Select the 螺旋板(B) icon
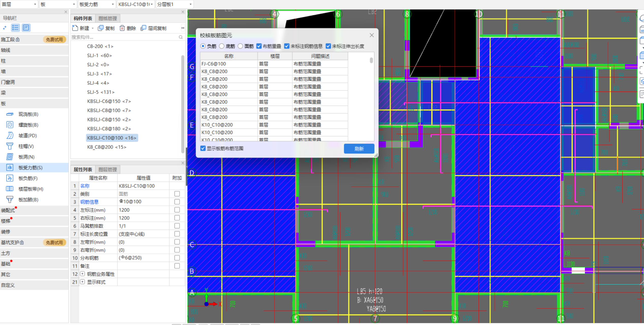This screenshot has width=644, height=325. click(x=10, y=125)
